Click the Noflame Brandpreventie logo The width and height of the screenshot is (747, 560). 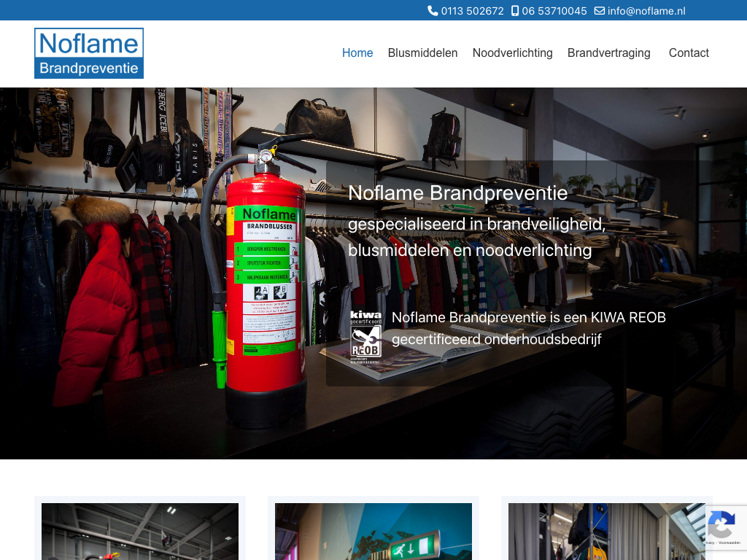[x=89, y=53]
